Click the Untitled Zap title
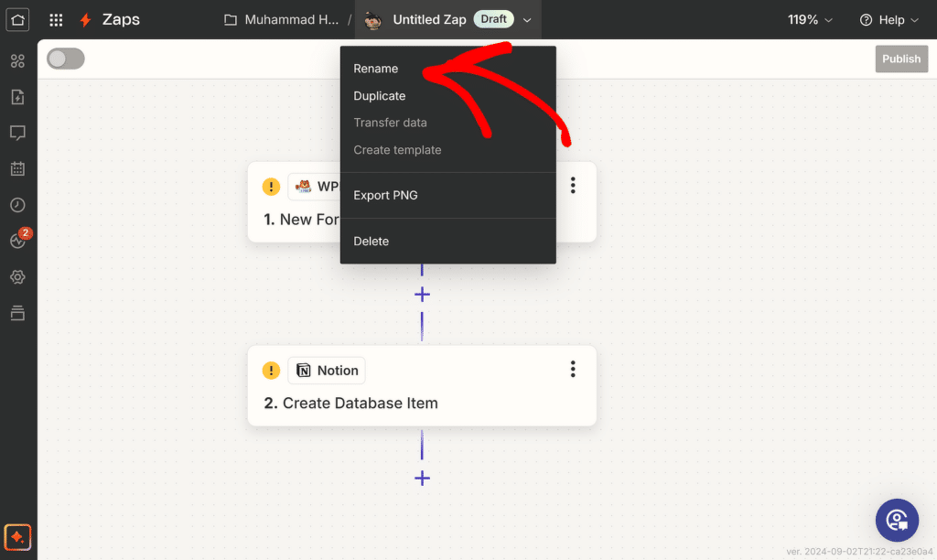This screenshot has height=560, width=937. 429,20
